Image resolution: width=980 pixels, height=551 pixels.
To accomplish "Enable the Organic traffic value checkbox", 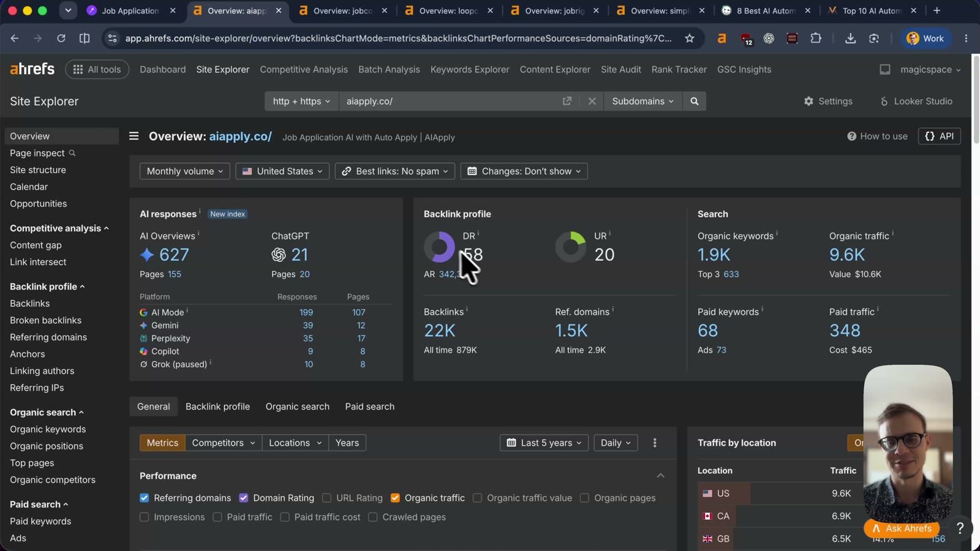I will (x=477, y=498).
